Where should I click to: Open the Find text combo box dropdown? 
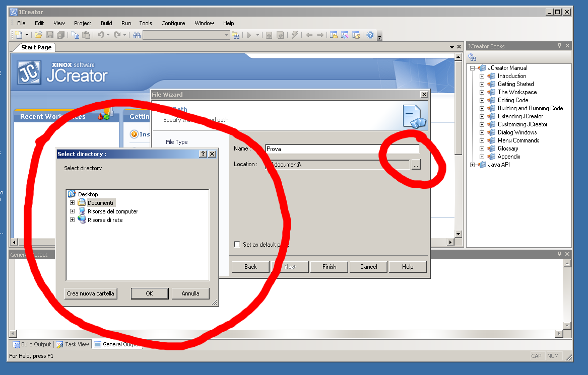click(226, 35)
